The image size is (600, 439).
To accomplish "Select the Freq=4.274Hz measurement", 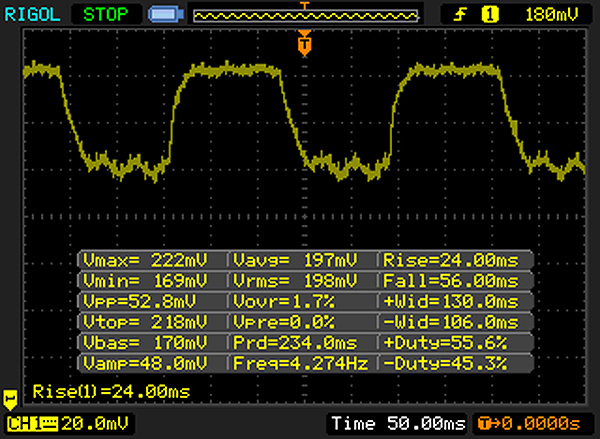I will (301, 363).
